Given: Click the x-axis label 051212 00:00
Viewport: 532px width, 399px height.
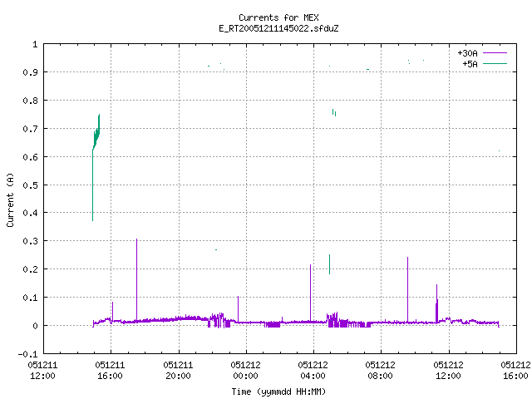Looking at the screenshot, I should [x=246, y=371].
